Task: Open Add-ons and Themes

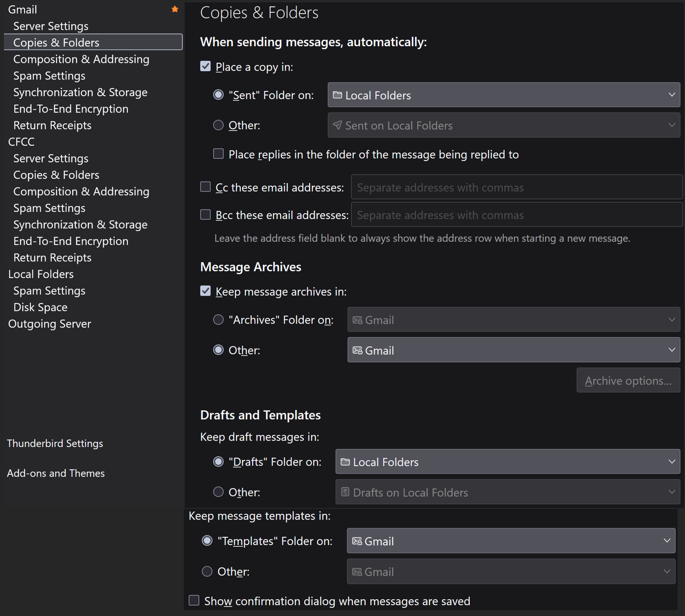Action: 56,473
